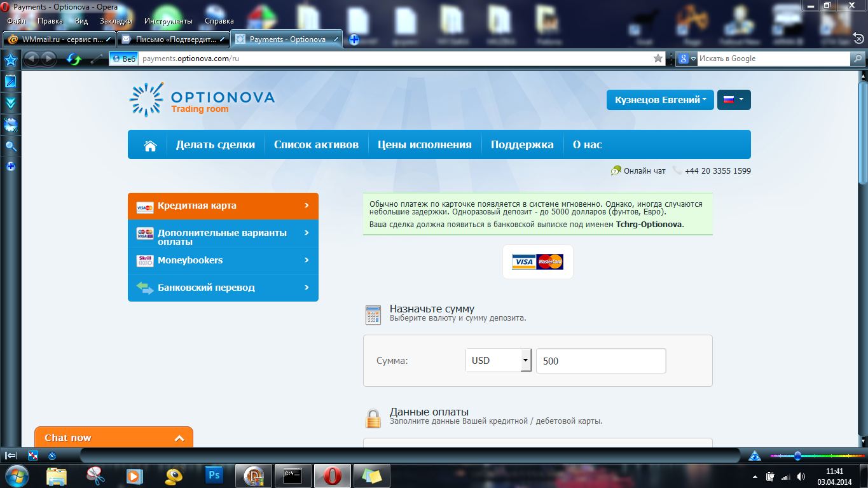
Task: Open the Opera Bookmarks panel star icon
Action: [10, 60]
